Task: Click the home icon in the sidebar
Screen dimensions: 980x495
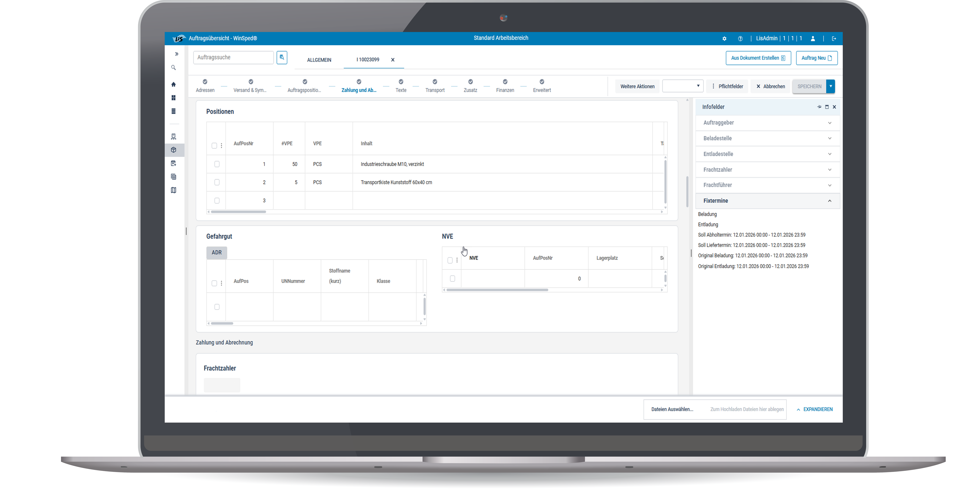Action: pos(174,84)
